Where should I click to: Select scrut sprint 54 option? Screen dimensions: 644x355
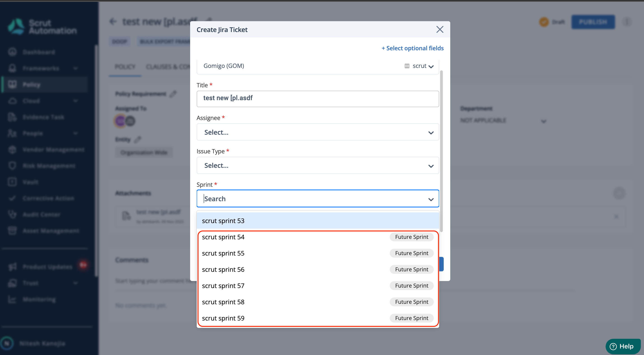(317, 237)
